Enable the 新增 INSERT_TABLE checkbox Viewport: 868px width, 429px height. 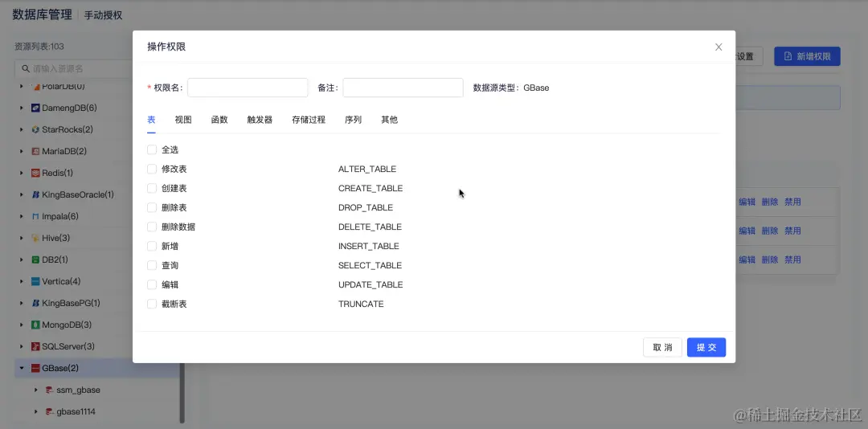[x=152, y=246]
